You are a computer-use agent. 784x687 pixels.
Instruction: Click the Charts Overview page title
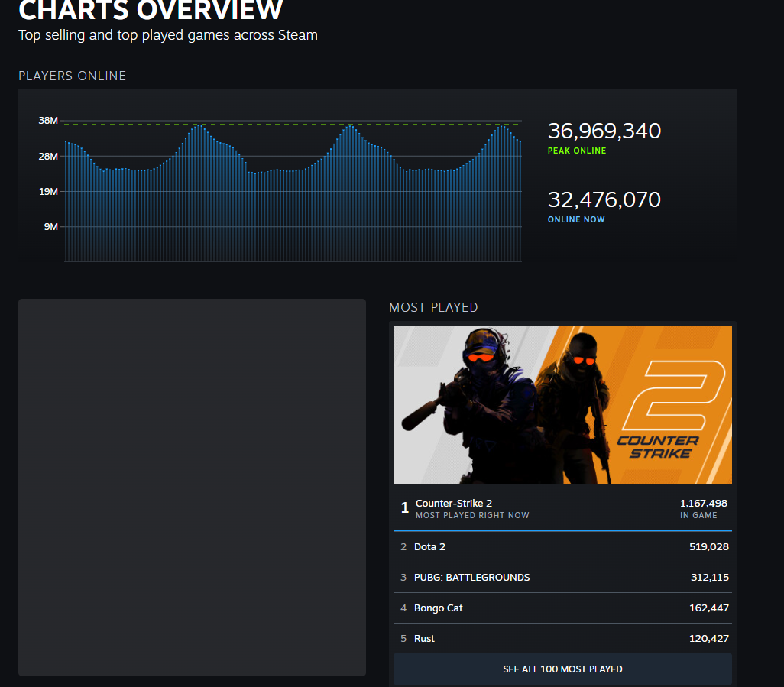pyautogui.click(x=151, y=11)
